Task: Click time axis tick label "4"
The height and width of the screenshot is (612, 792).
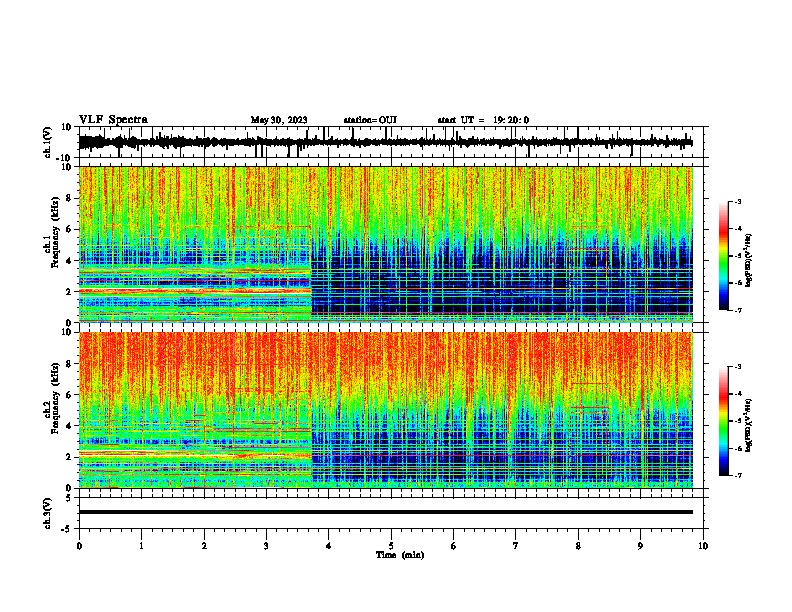Action: [x=329, y=546]
